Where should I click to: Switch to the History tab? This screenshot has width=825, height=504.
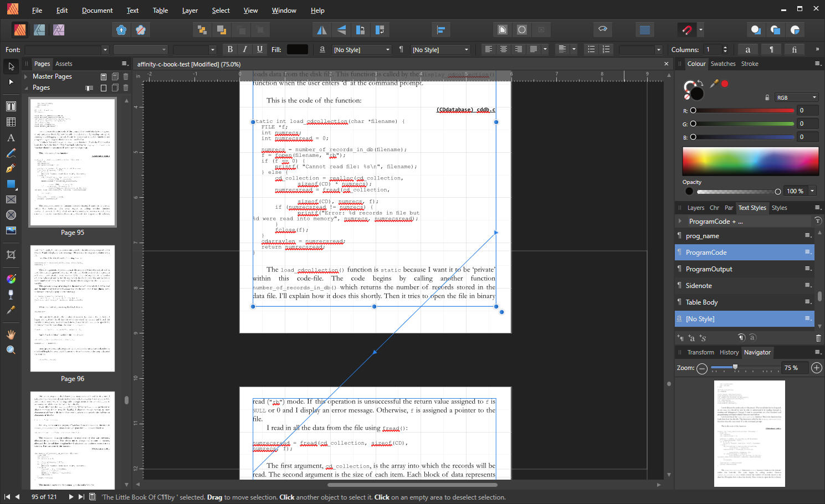(729, 352)
